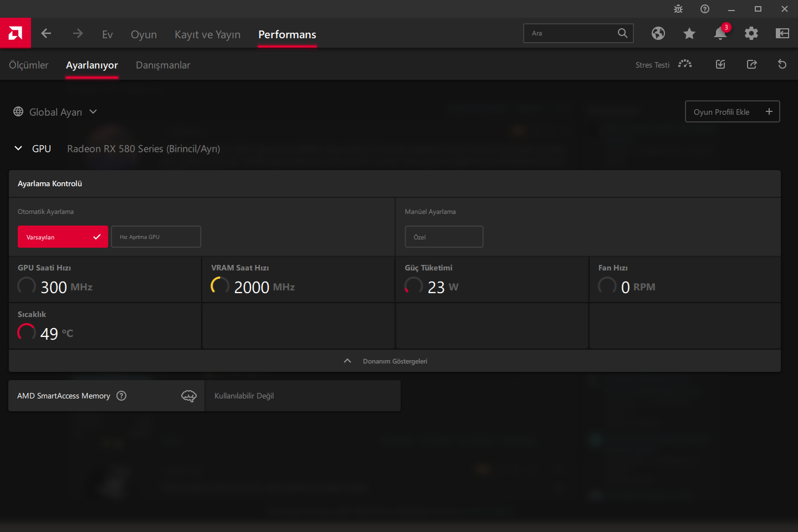Select the Performans tab
Viewport: 798px width, 532px height.
click(287, 34)
